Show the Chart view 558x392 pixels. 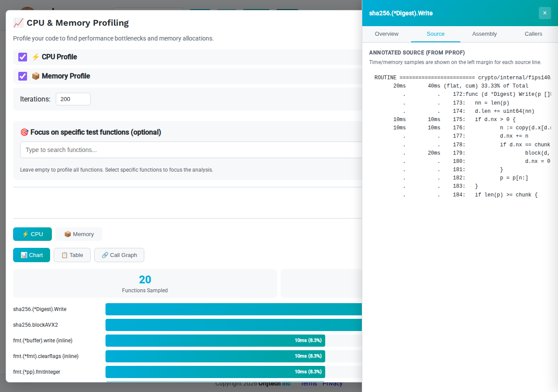31,255
